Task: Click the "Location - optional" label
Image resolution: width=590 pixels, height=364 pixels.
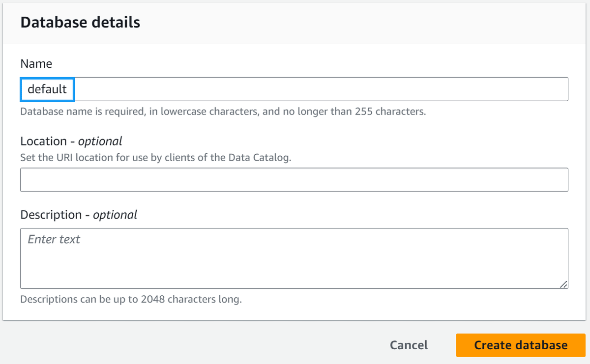Action: tap(70, 141)
